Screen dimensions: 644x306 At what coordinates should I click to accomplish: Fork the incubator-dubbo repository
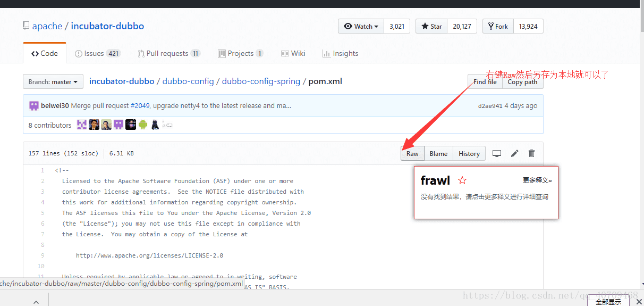pyautogui.click(x=498, y=26)
